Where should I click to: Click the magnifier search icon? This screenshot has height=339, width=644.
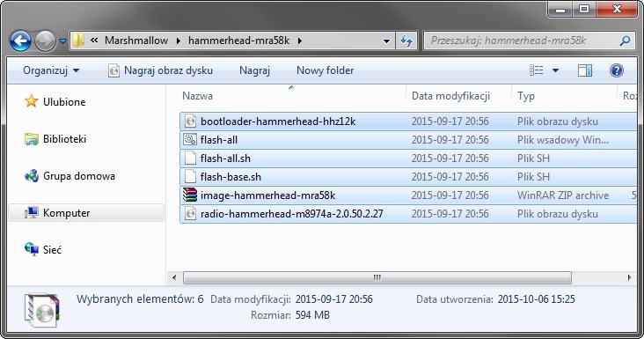point(625,41)
